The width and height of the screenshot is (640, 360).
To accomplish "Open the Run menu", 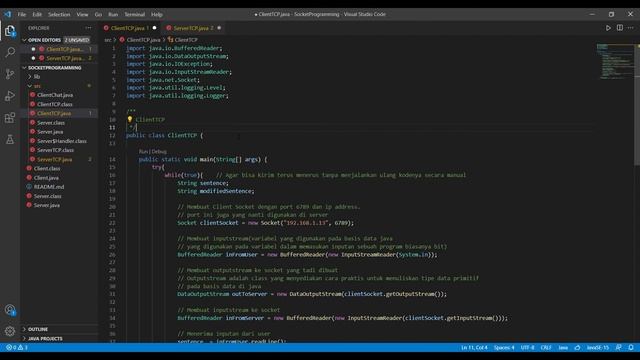I will (113, 14).
